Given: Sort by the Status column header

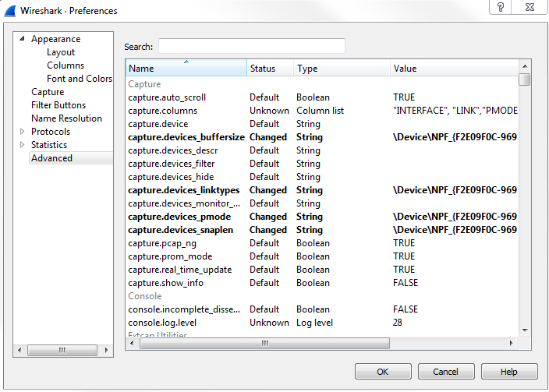Looking at the screenshot, I should coord(270,69).
